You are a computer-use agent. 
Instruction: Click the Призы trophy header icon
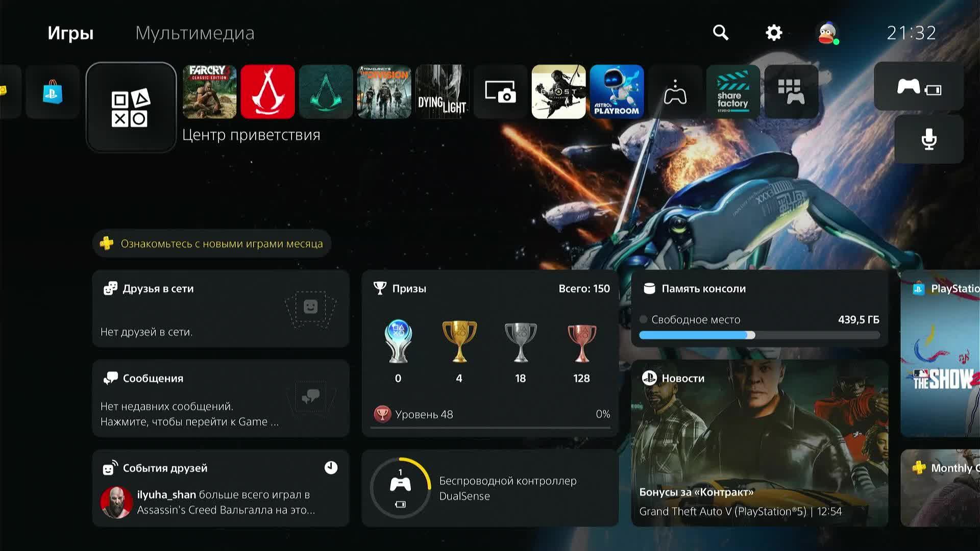click(x=380, y=288)
